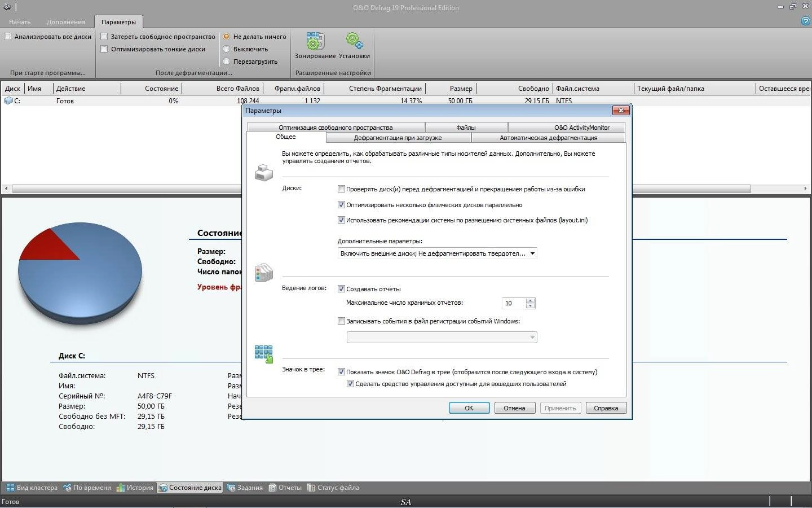This screenshot has width=812, height=508.
Task: Toggle layout.ini system recommendations checkbox
Action: (x=341, y=220)
